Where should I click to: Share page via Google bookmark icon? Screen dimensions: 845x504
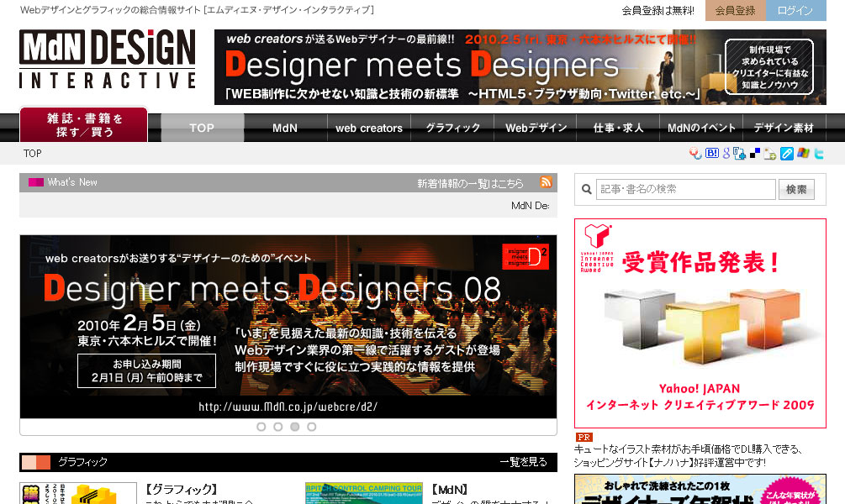point(726,154)
